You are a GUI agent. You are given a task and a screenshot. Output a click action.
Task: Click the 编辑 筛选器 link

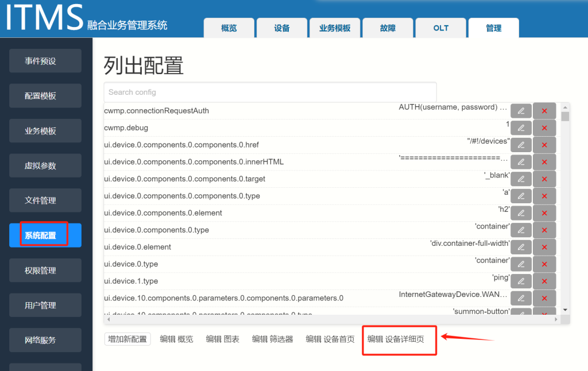[272, 339]
